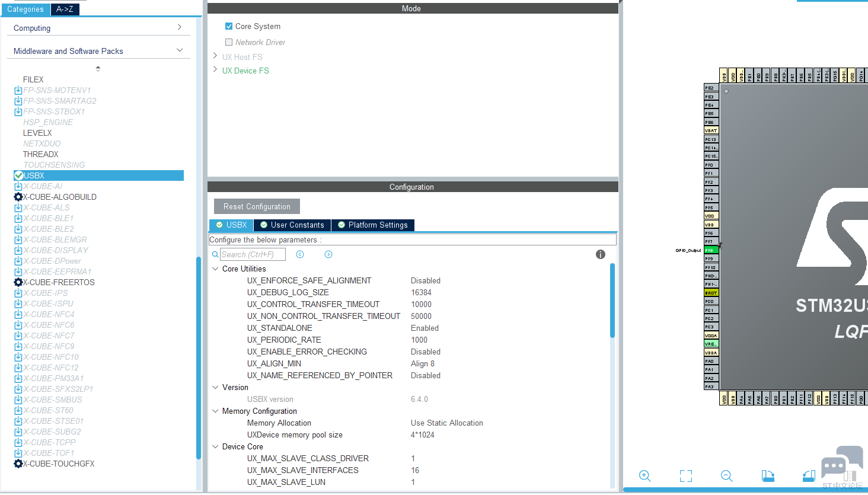Select the green PF8 pin on chip
Image resolution: width=868 pixels, height=495 pixels.
pos(711,250)
